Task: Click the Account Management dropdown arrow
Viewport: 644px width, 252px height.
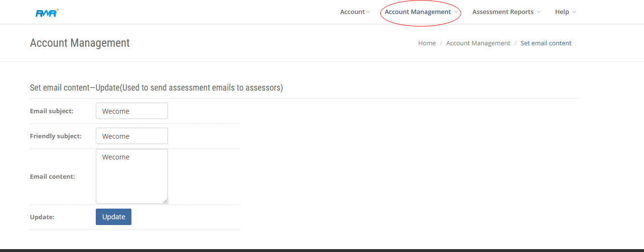Action: (456, 12)
